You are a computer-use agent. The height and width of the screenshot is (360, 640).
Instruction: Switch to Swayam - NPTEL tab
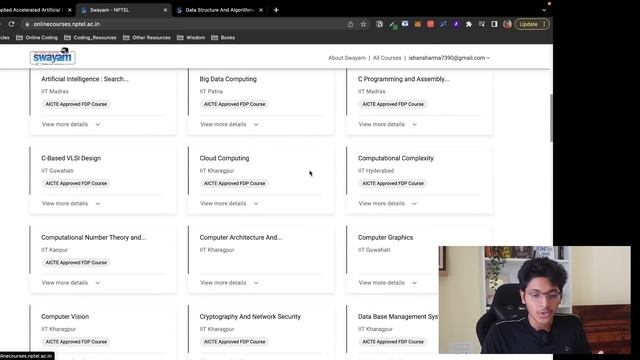coord(123,10)
